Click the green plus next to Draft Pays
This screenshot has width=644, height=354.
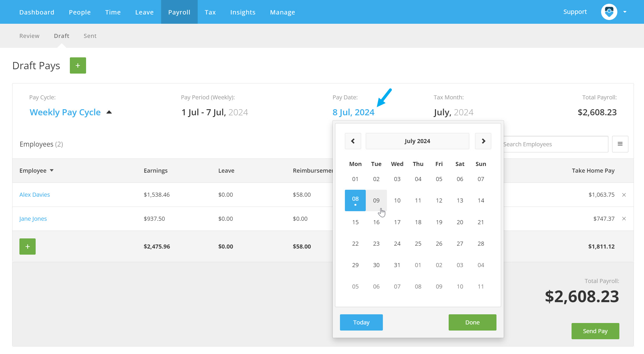(78, 65)
